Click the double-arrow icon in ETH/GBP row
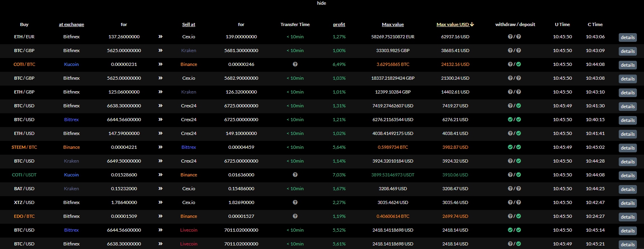 (x=160, y=92)
